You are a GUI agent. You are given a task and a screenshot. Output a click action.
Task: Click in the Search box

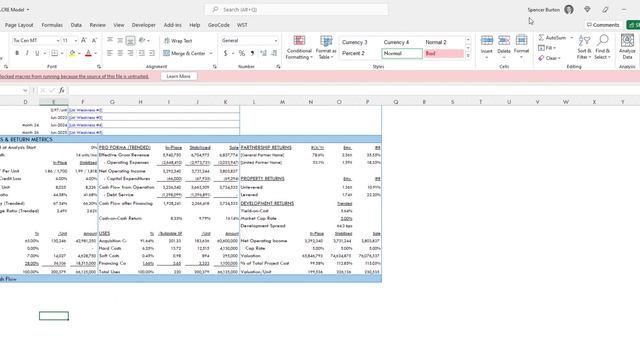click(296, 9)
